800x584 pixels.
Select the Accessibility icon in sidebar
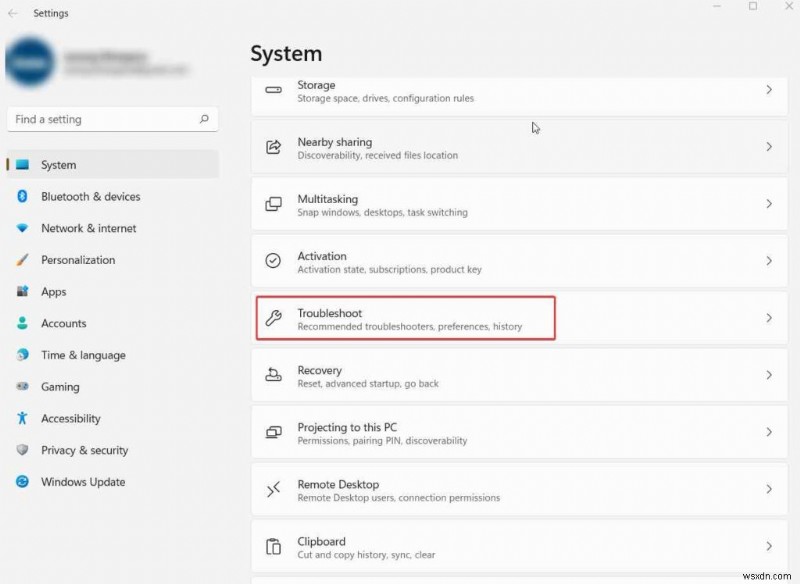23,419
